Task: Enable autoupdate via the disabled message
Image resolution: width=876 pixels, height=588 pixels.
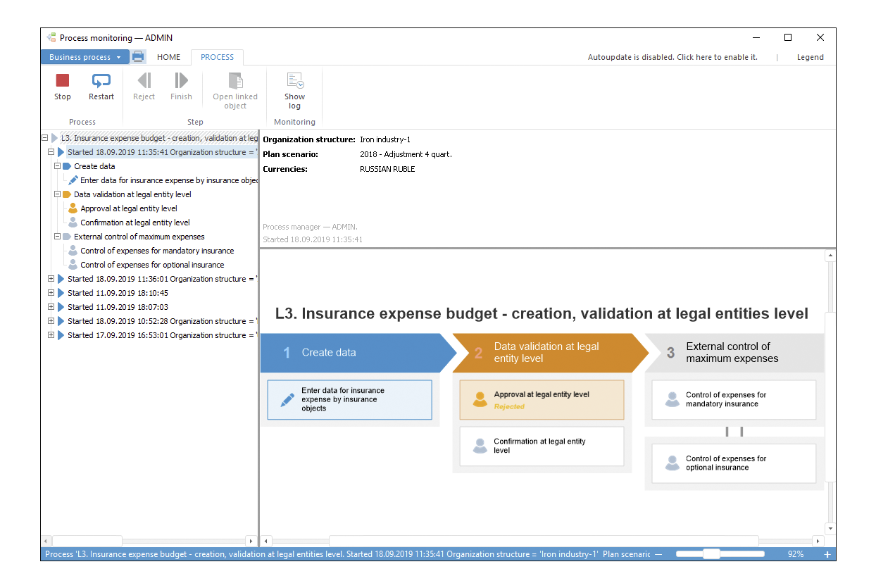Action: point(672,58)
